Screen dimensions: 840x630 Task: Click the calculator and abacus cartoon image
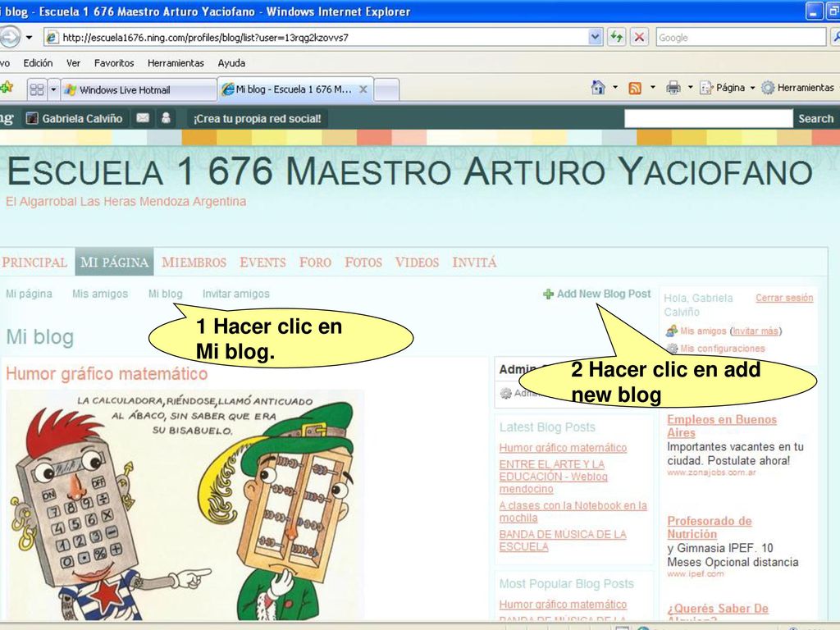click(185, 504)
